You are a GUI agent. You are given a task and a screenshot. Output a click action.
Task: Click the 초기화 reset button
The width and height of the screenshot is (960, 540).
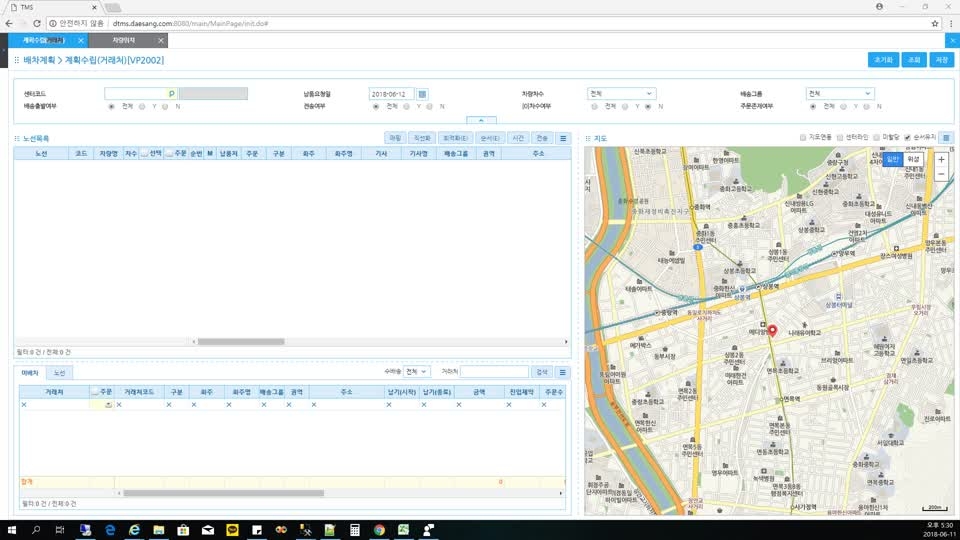pyautogui.click(x=883, y=60)
